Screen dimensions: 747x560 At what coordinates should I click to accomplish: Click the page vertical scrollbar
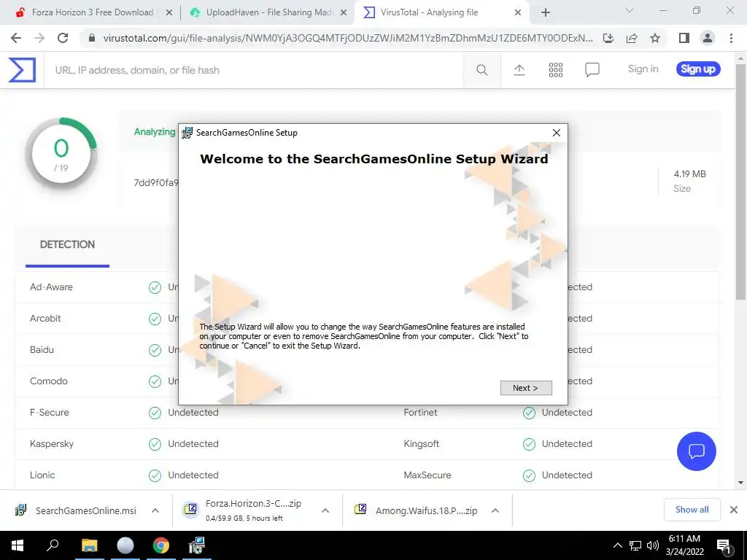tap(740, 181)
